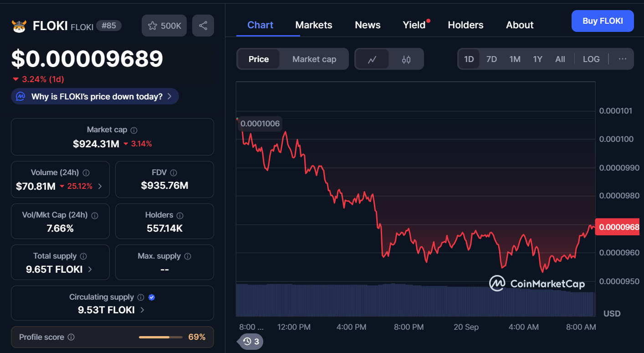The width and height of the screenshot is (644, 353).
Task: Click the #85 rank badge
Action: point(109,26)
